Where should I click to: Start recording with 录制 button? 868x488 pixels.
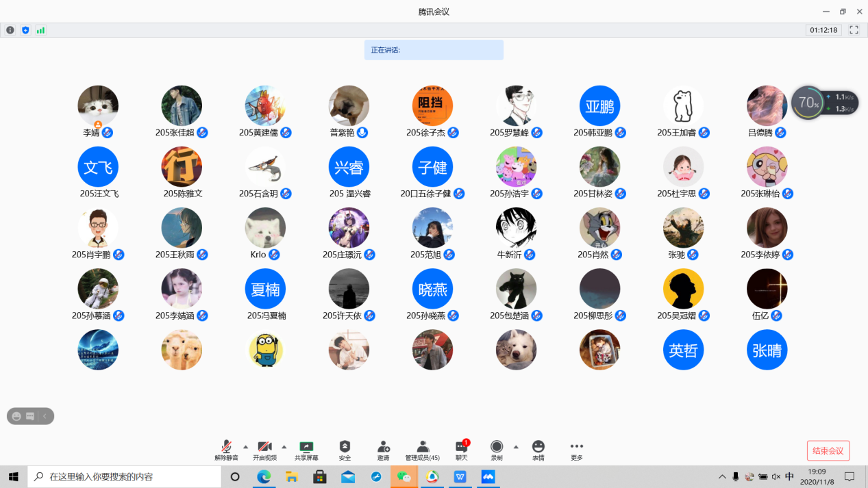click(497, 450)
